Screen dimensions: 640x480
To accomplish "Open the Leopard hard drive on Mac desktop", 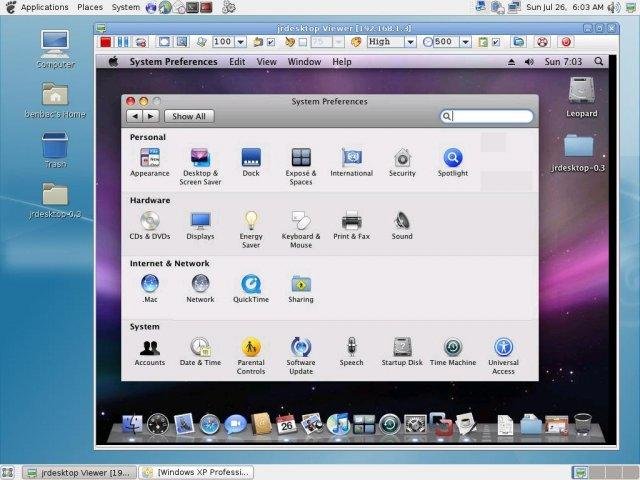I will point(582,97).
